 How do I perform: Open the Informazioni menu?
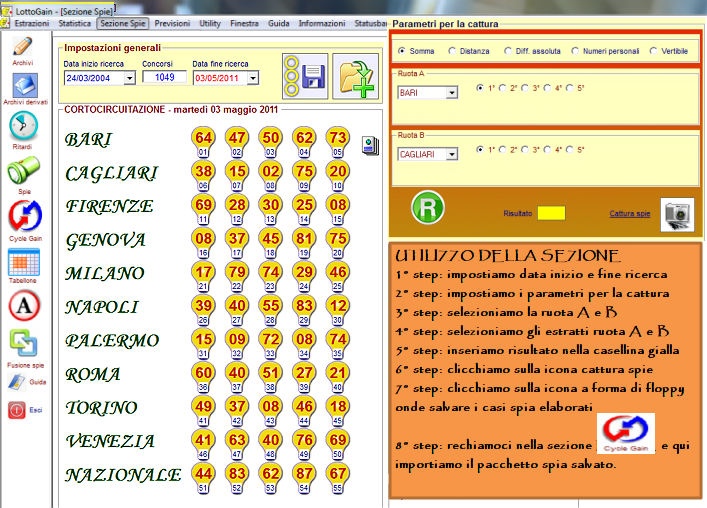coord(322,23)
